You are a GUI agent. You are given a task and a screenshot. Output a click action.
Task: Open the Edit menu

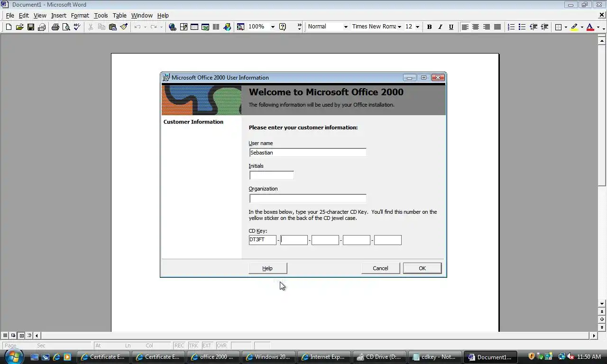point(24,16)
